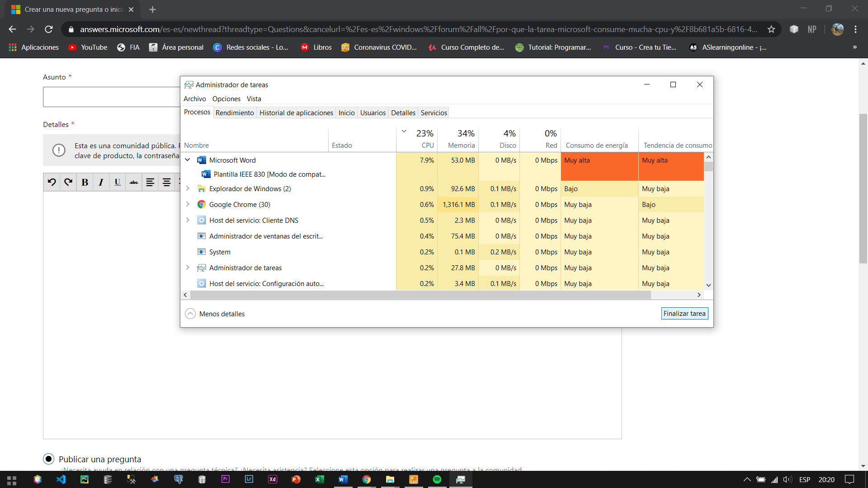Select Administrador de ventanas del escritorio row

[443, 236]
